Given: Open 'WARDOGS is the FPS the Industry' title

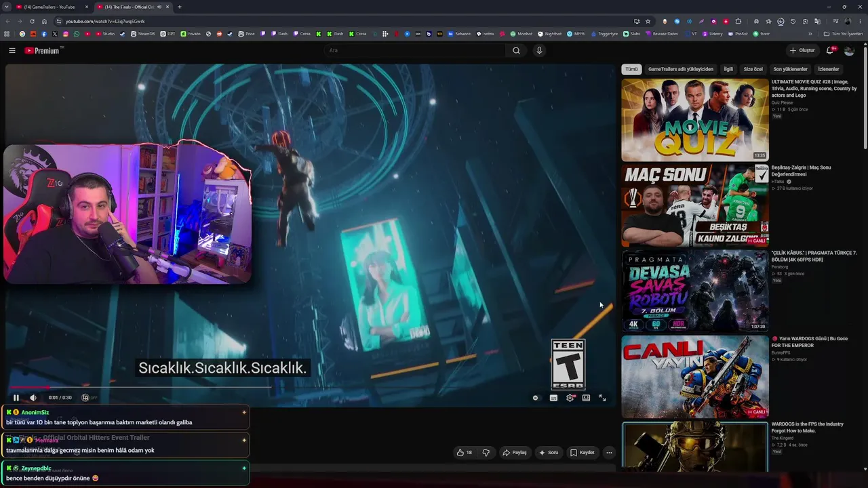Looking at the screenshot, I should pos(807,428).
